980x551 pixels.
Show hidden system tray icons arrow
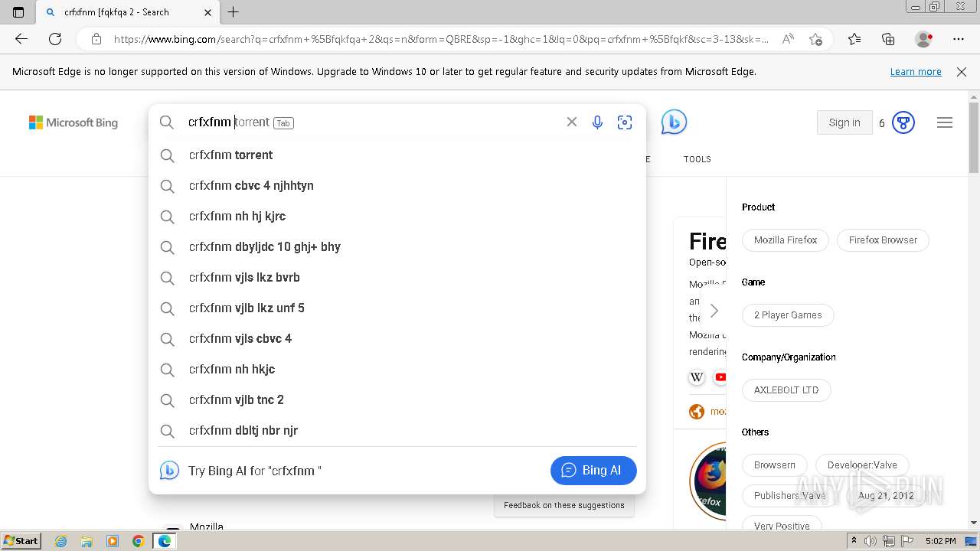pyautogui.click(x=854, y=541)
